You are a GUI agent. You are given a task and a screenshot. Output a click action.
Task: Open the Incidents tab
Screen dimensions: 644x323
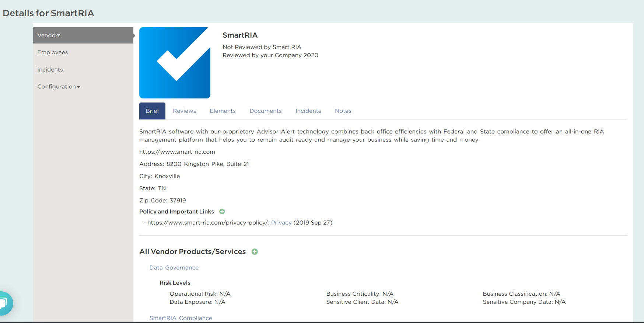click(x=308, y=111)
